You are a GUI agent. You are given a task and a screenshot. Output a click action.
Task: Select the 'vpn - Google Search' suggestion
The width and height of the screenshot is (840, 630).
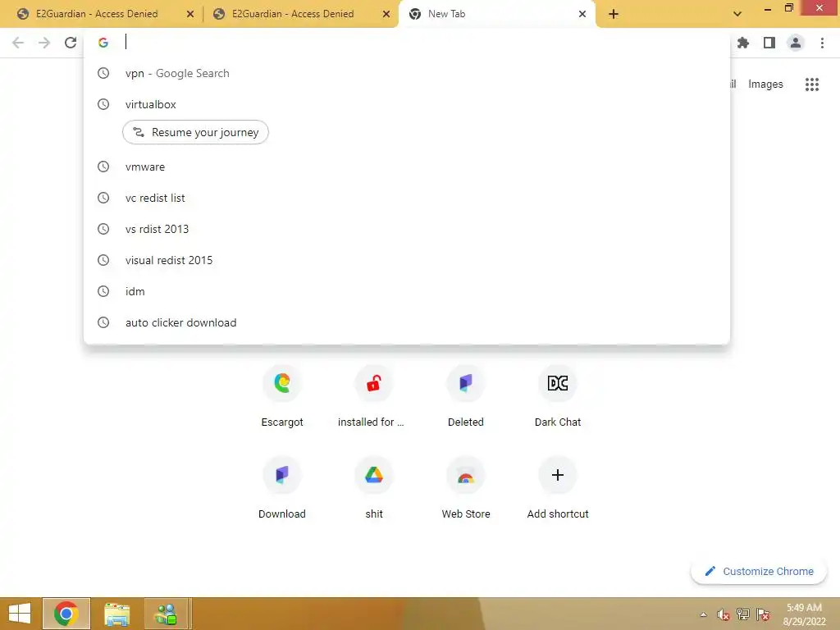pos(407,73)
